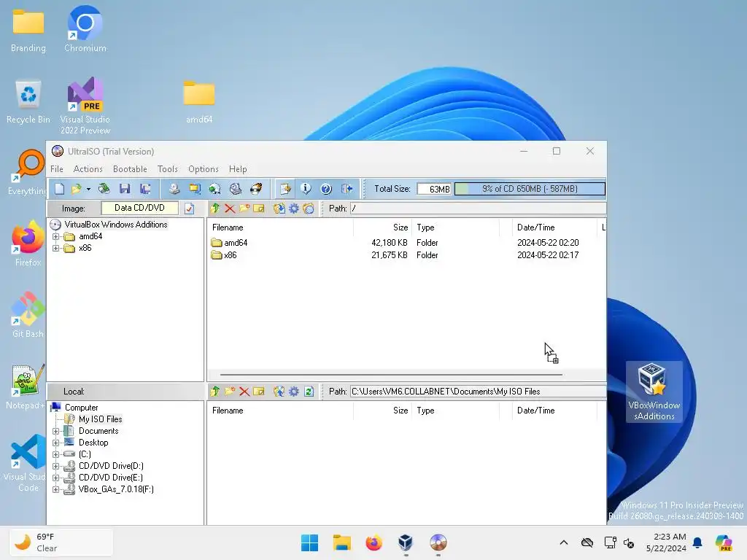
Task: Select VirtualBox Windows Additions root node
Action: tap(116, 225)
